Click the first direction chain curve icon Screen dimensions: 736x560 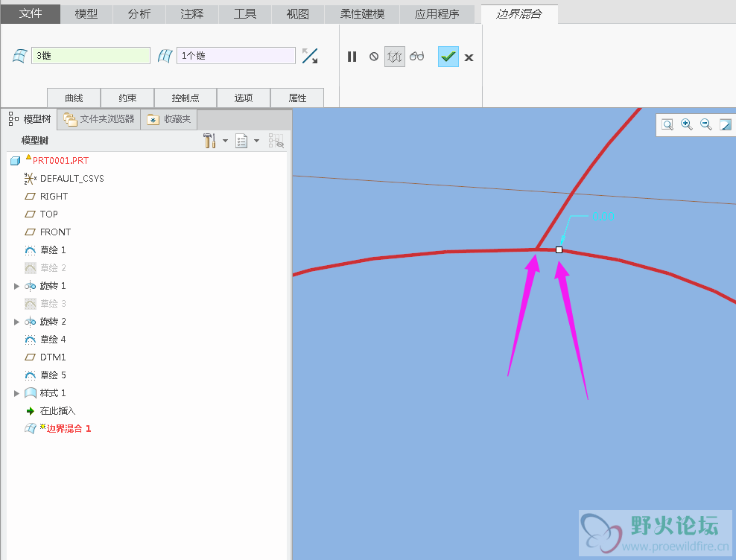pyautogui.click(x=19, y=56)
